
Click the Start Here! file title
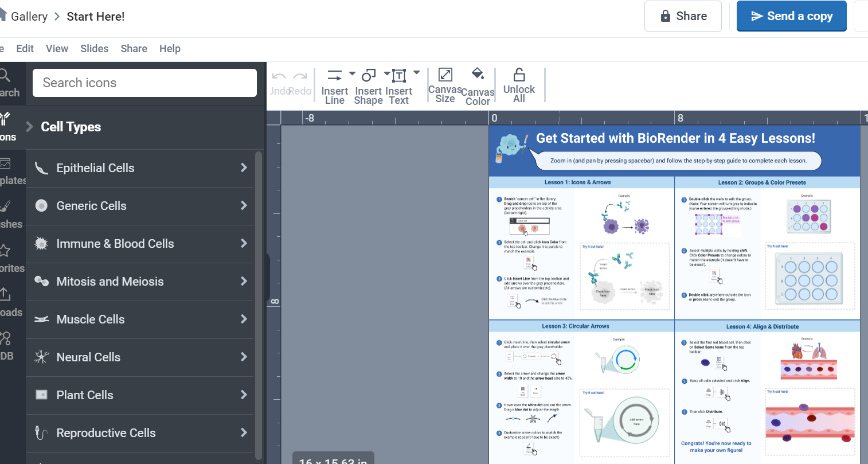(x=96, y=17)
